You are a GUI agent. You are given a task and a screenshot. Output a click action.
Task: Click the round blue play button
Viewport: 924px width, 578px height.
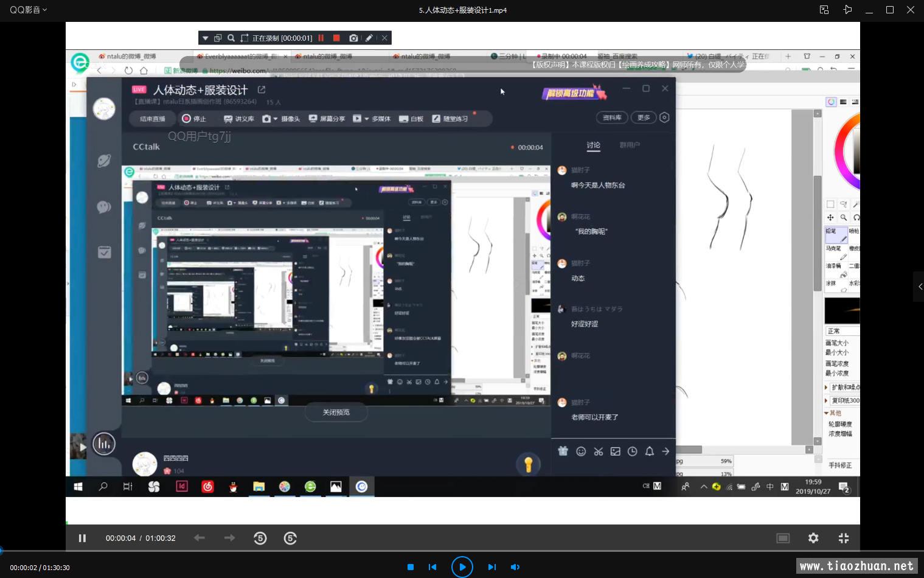(x=462, y=567)
